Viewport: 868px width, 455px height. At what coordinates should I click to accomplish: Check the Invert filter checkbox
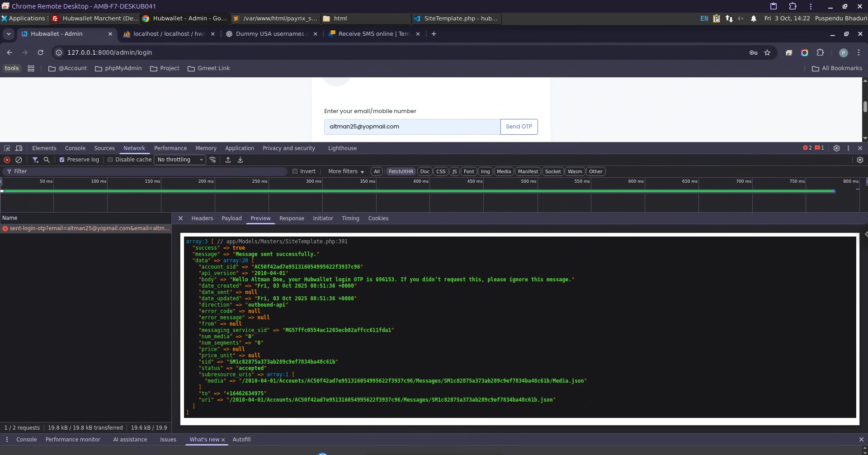point(295,171)
